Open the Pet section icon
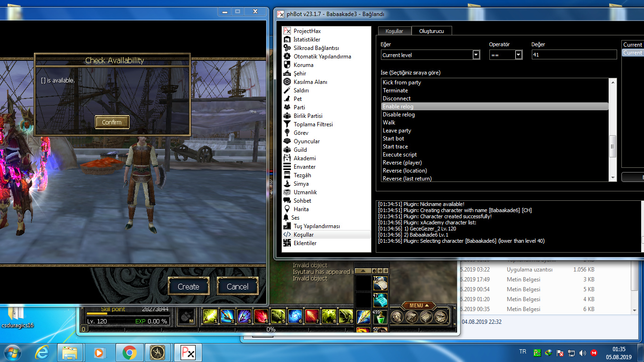 [x=287, y=99]
